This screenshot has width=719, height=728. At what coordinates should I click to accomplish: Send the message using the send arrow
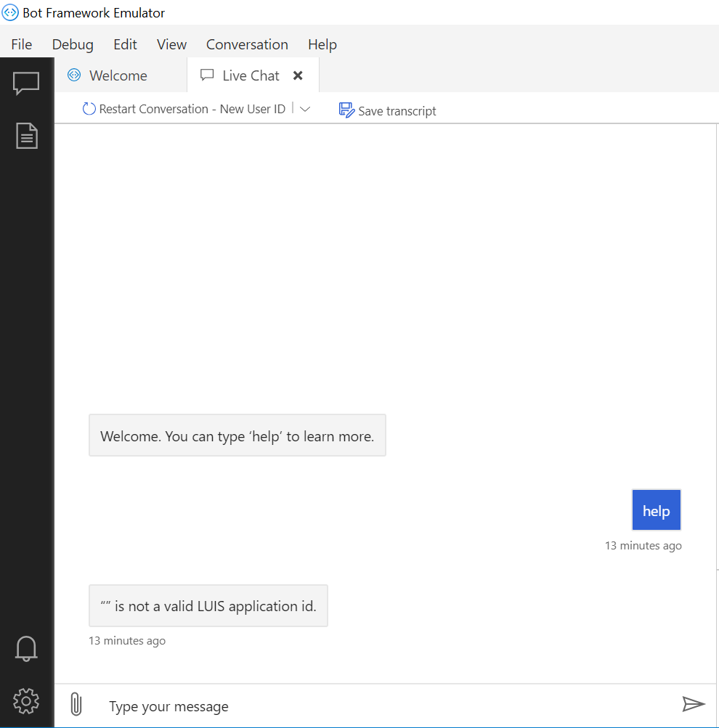click(x=694, y=704)
